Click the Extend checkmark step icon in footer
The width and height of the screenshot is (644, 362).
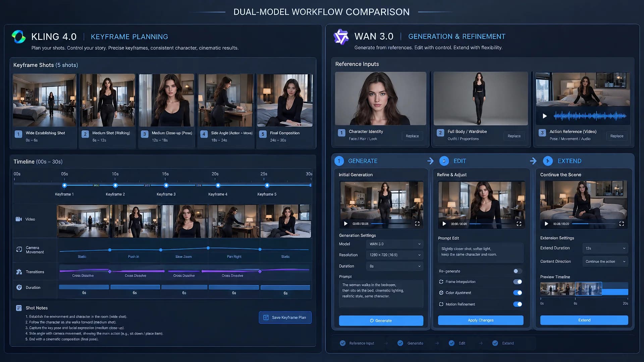pyautogui.click(x=495, y=343)
